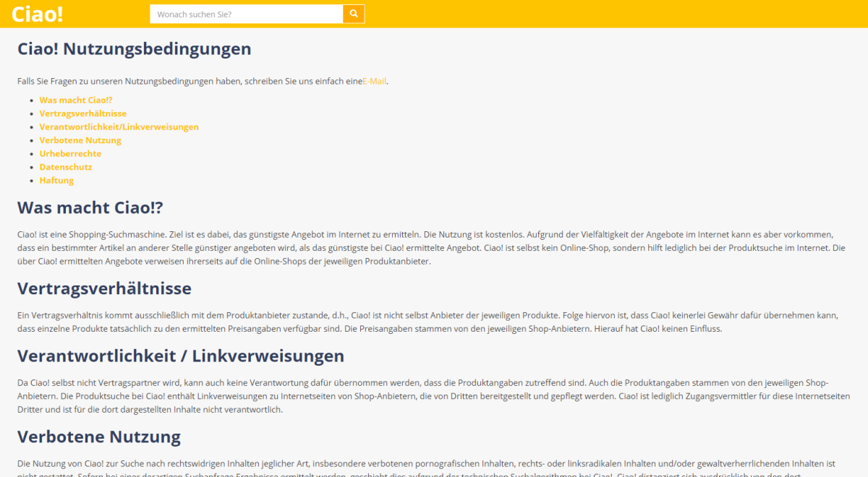
Task: Click the 'Was macht Ciao!?' section heading
Action: [90, 207]
